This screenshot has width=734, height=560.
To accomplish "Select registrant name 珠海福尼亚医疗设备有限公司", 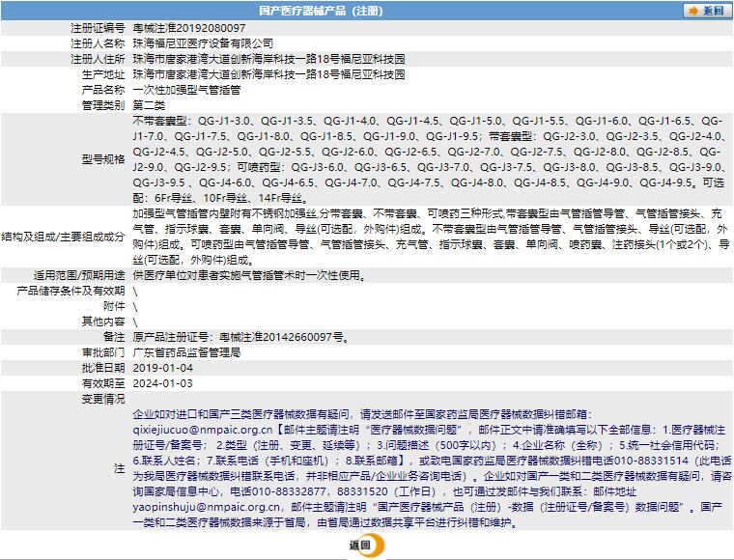I will click(203, 43).
